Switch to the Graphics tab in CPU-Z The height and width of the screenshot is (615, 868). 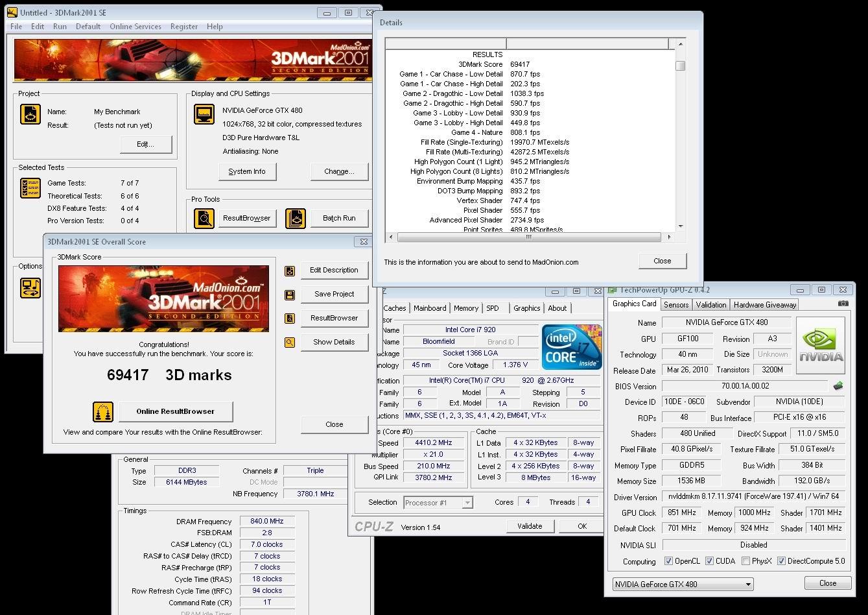[527, 308]
